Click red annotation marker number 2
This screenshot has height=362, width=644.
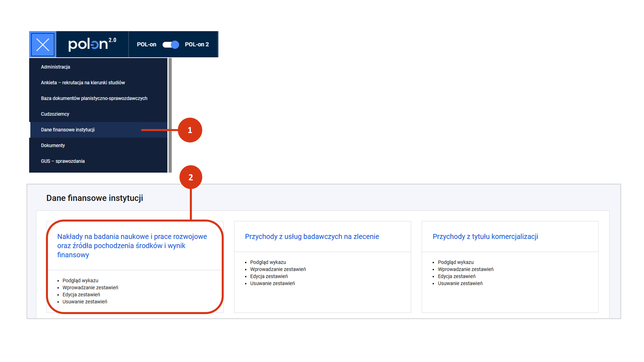191,177
